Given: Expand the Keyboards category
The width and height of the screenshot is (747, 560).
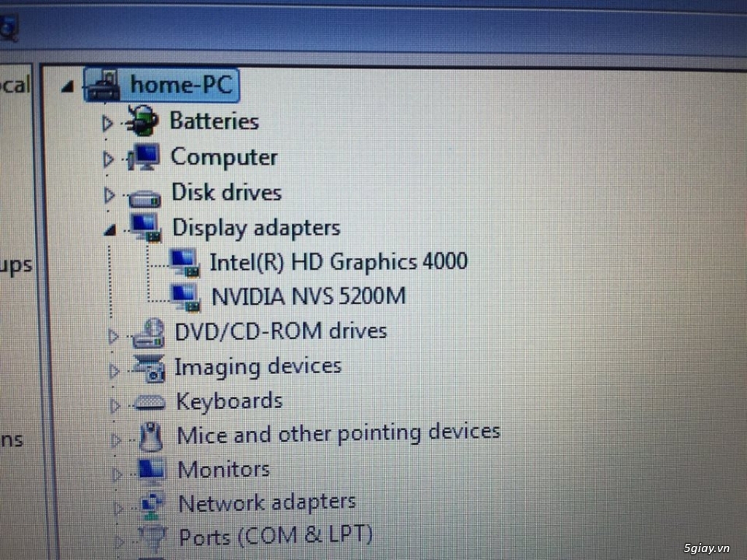Looking at the screenshot, I should click(x=115, y=405).
